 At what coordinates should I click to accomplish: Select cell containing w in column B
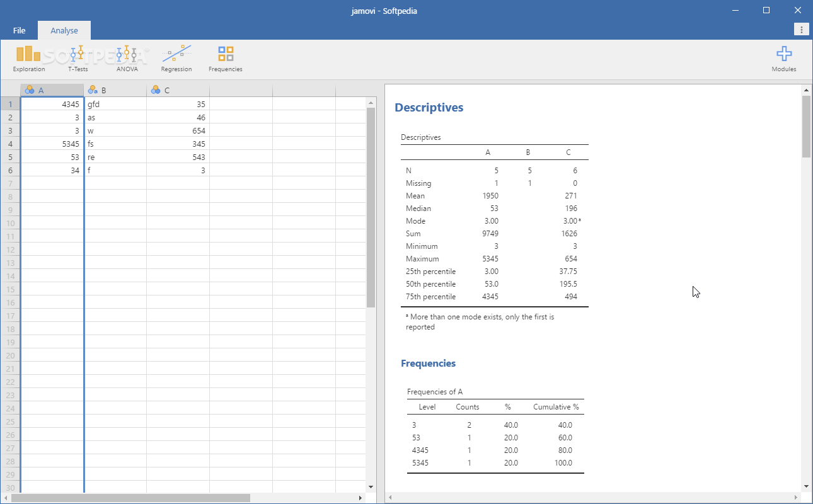click(115, 131)
